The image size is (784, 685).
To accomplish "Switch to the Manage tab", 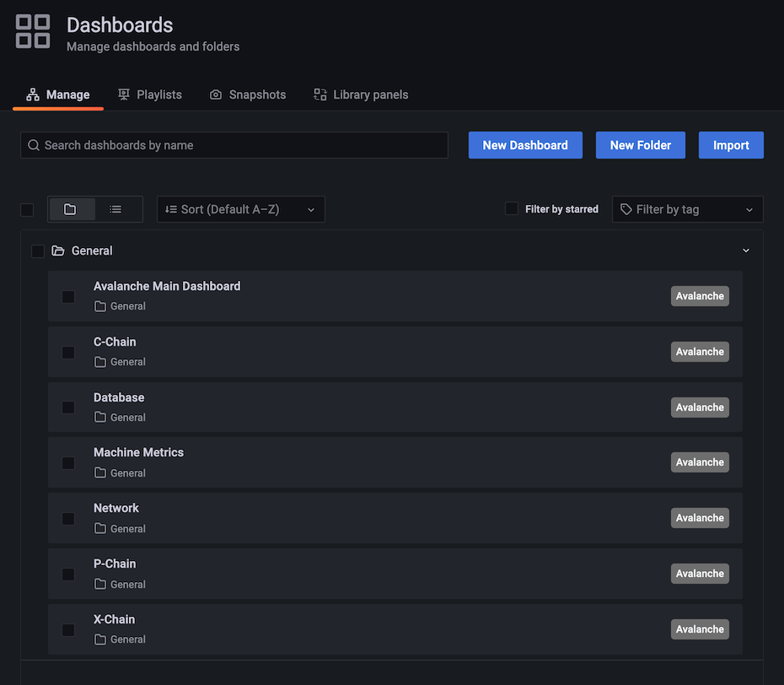I will pyautogui.click(x=67, y=94).
